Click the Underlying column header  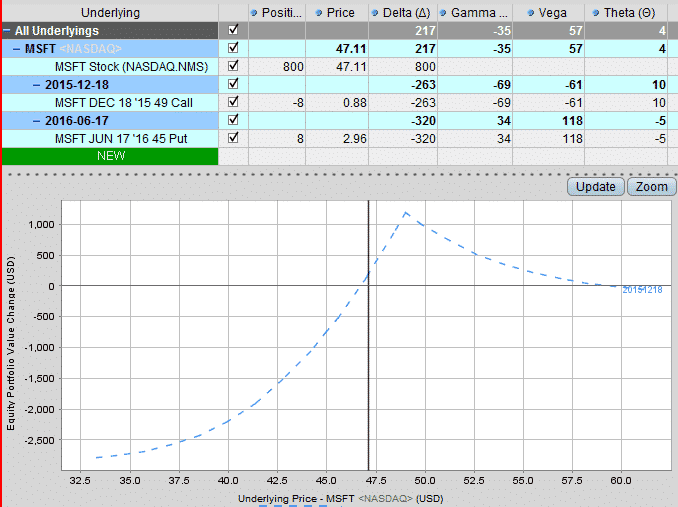click(x=109, y=13)
